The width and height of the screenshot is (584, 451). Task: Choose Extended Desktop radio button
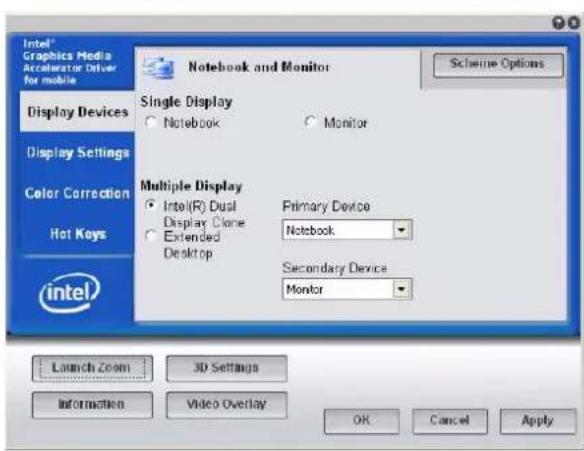pos(151,236)
